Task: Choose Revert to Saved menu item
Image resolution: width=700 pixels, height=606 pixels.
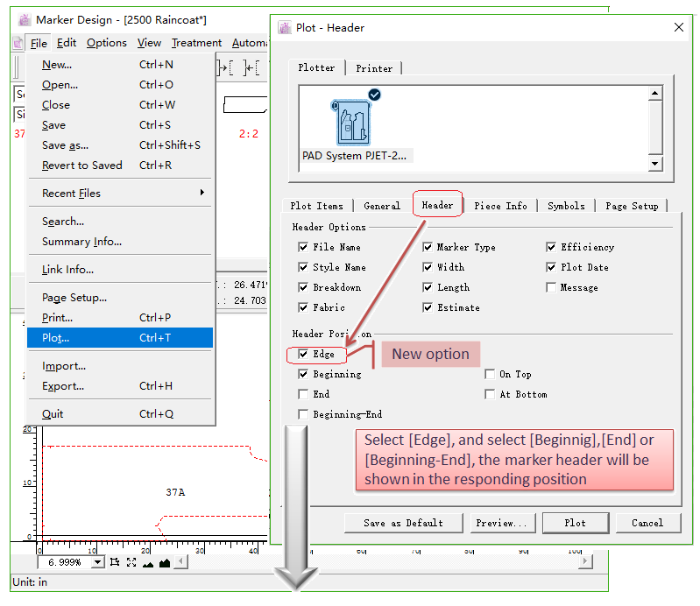Action: [120, 166]
